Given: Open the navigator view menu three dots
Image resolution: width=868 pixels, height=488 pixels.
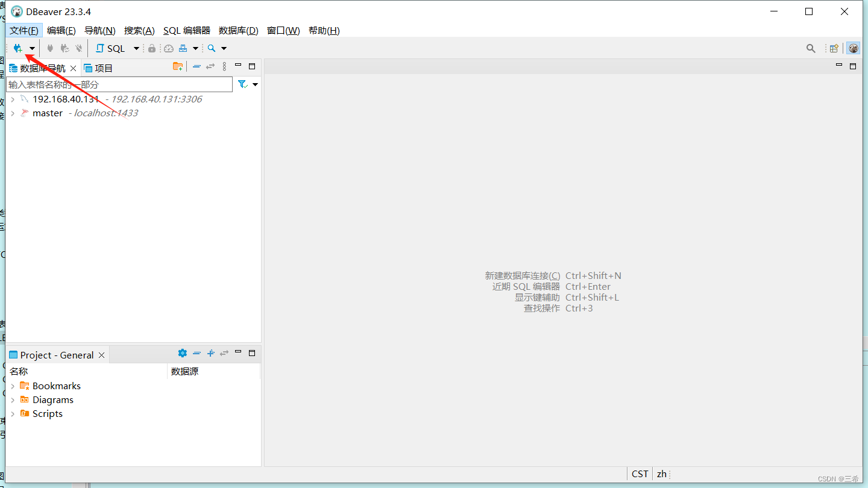Looking at the screenshot, I should click(x=224, y=66).
